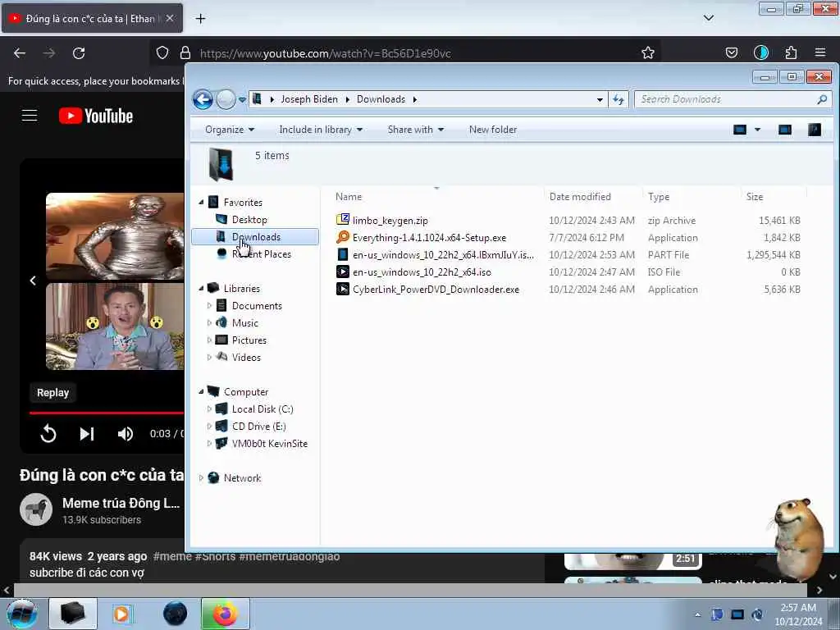Open address bar history dropdown
The height and width of the screenshot is (630, 840).
(x=600, y=99)
